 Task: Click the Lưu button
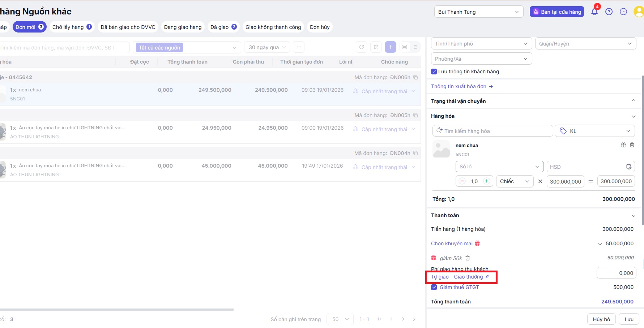(x=629, y=319)
